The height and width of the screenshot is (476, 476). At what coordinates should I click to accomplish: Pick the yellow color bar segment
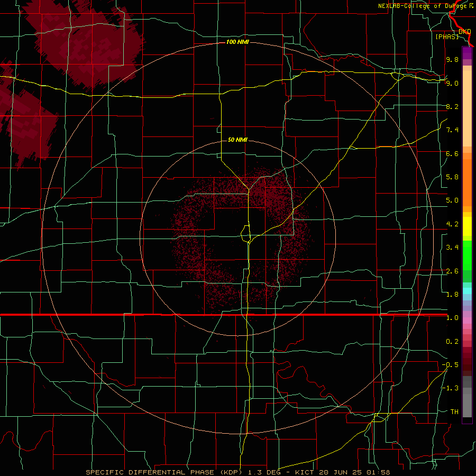[x=467, y=226]
